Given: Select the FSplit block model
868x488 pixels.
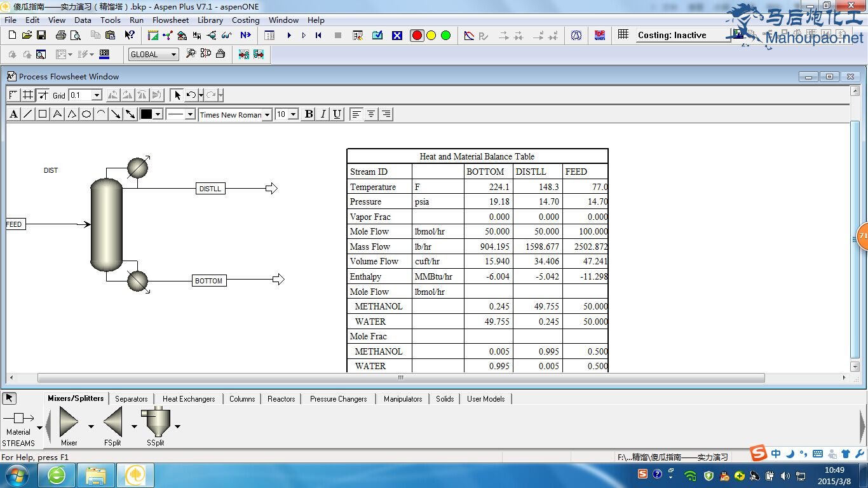Looking at the screenshot, I should click(x=112, y=426).
